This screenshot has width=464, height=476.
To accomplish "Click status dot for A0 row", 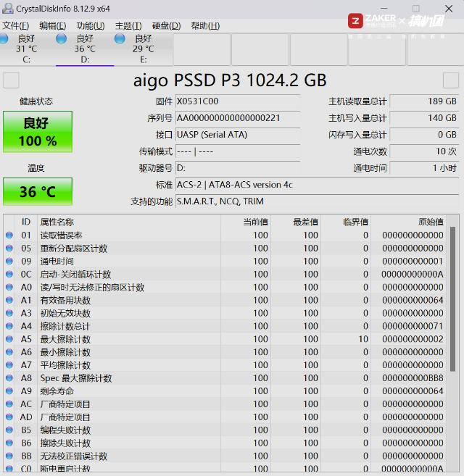I will 9,287.
